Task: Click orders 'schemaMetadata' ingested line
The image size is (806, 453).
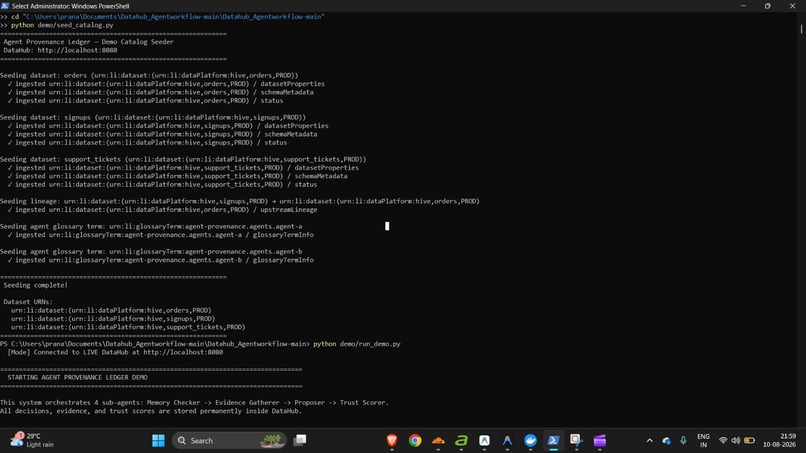Action: pos(160,92)
